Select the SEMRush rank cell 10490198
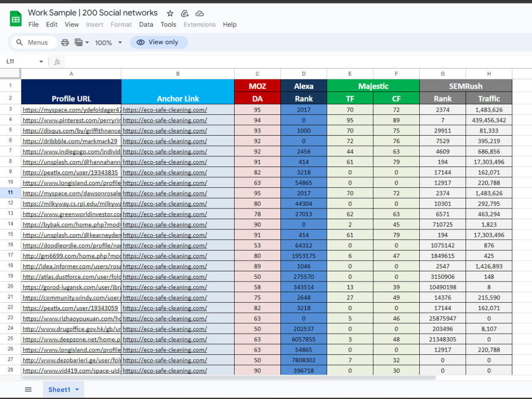Viewport: 532px width, 399px height. 443,287
